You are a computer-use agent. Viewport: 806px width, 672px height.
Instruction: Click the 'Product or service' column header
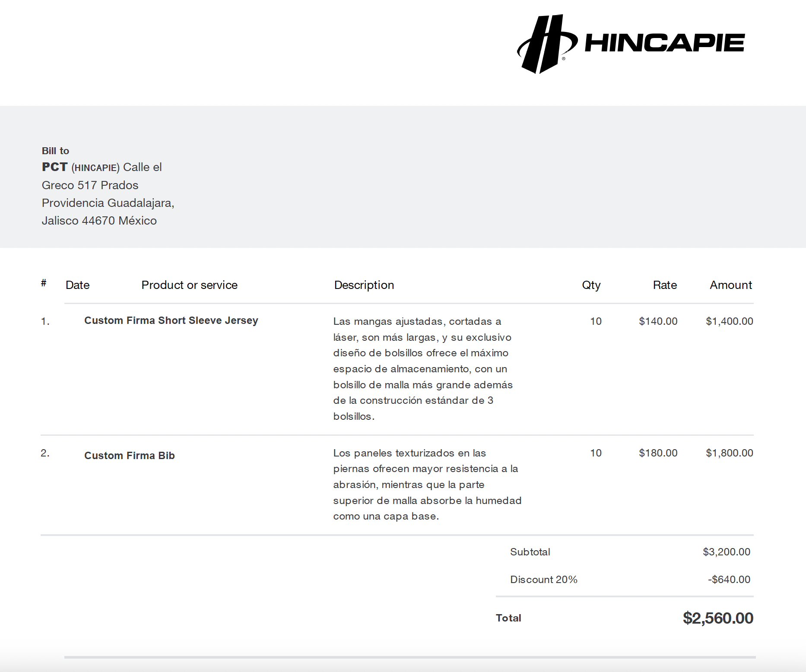pyautogui.click(x=190, y=285)
